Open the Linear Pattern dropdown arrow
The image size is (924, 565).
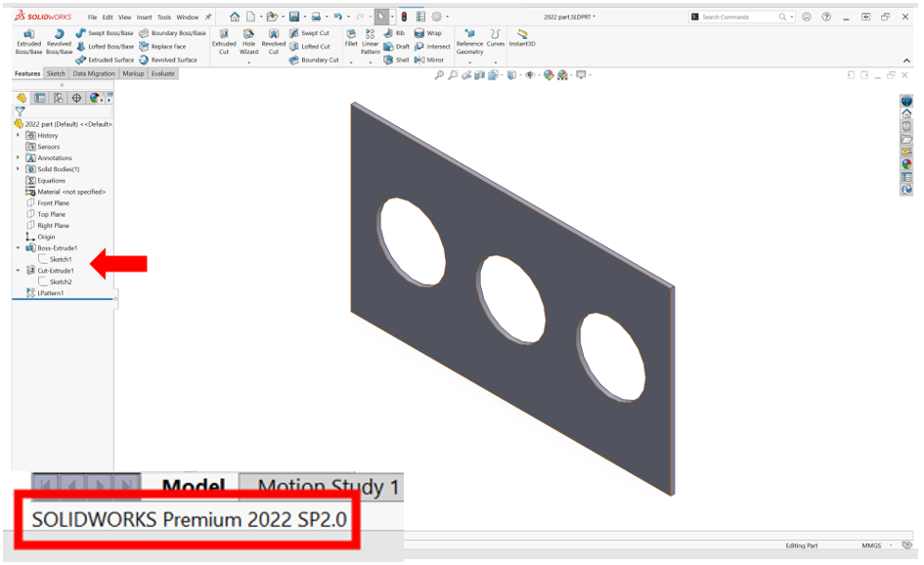pyautogui.click(x=370, y=62)
